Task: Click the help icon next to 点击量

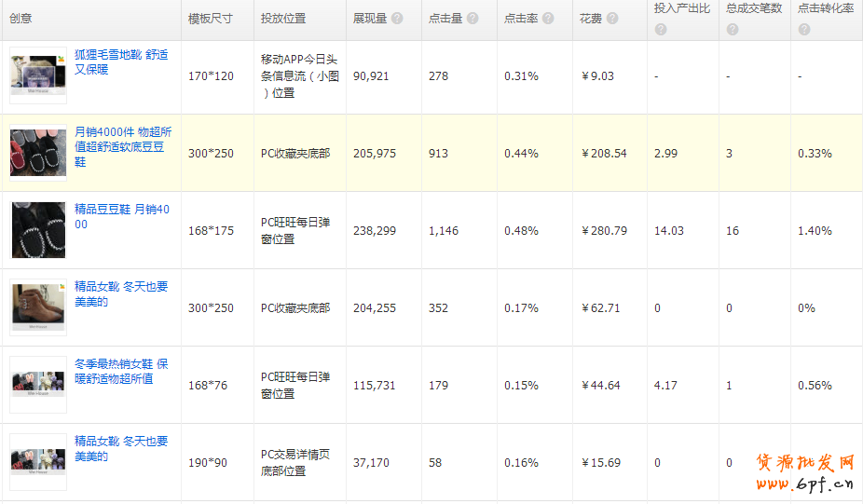Action: (x=473, y=19)
